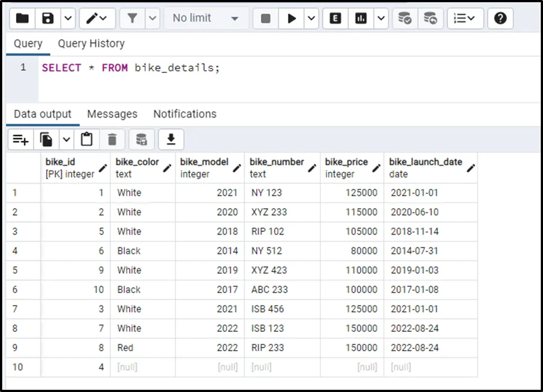The width and height of the screenshot is (543, 392).
Task: Click the Save File disk icon
Action: click(48, 18)
